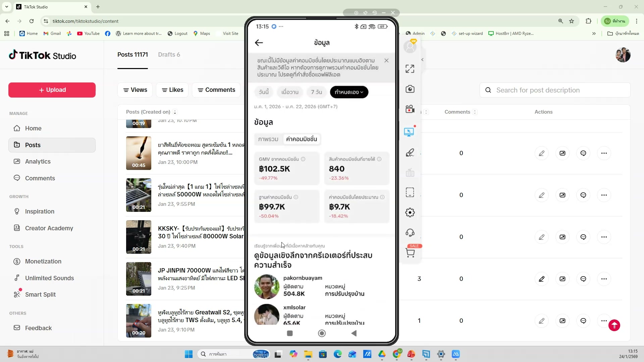Open the Posts (Created on) sort dropdown
This screenshot has width=644, height=362.
(175, 112)
